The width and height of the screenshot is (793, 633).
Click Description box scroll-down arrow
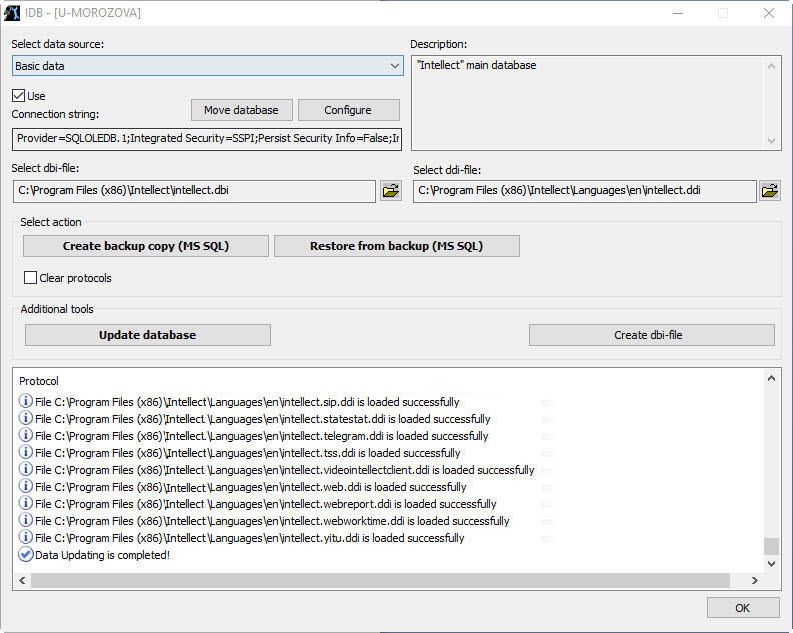pyautogui.click(x=771, y=140)
